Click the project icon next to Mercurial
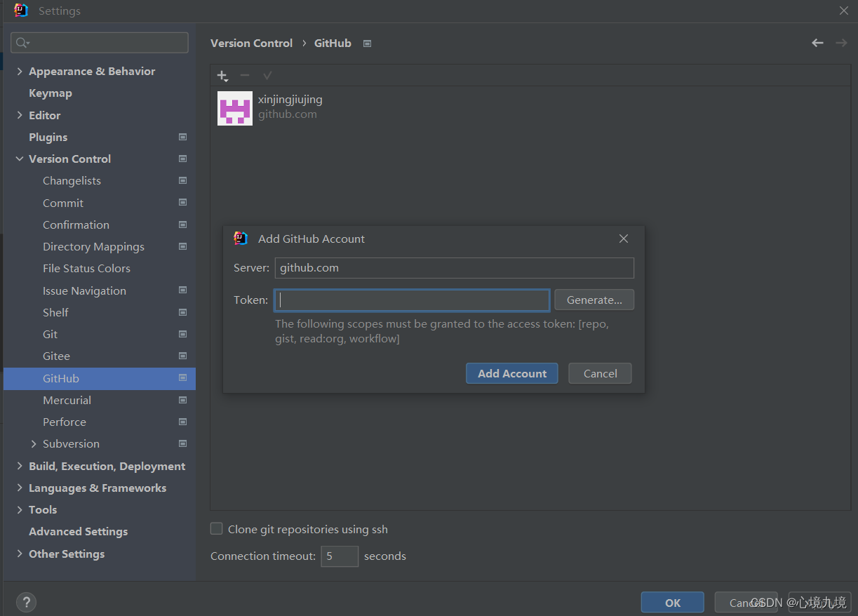 pos(182,400)
